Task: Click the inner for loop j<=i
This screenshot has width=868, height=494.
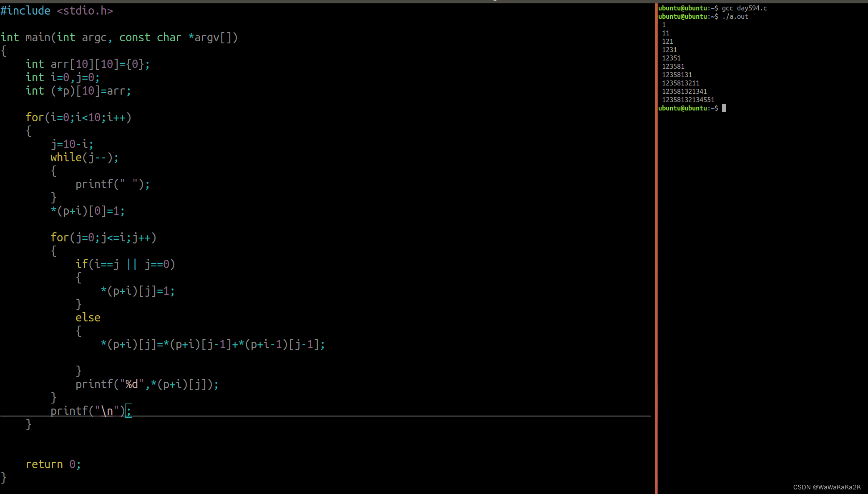Action: pos(103,238)
